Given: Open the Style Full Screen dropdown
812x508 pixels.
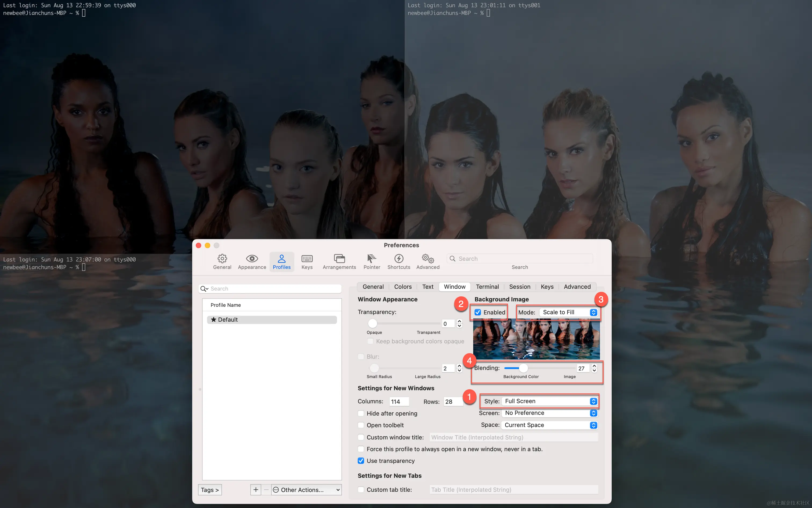Looking at the screenshot, I should (x=550, y=401).
